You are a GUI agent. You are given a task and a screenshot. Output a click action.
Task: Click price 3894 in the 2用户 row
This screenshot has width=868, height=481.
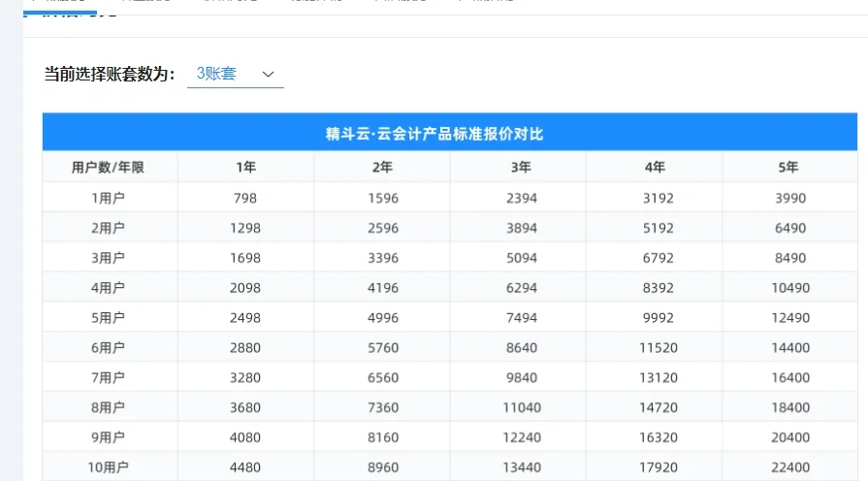pyautogui.click(x=522, y=228)
